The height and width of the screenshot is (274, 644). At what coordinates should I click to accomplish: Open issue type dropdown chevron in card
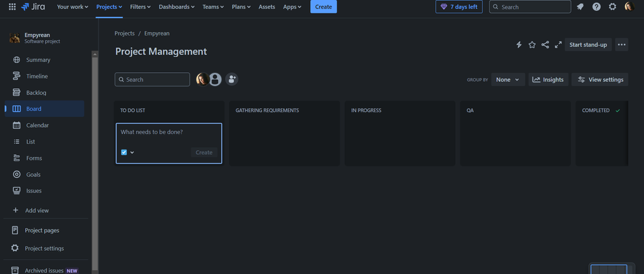point(132,152)
